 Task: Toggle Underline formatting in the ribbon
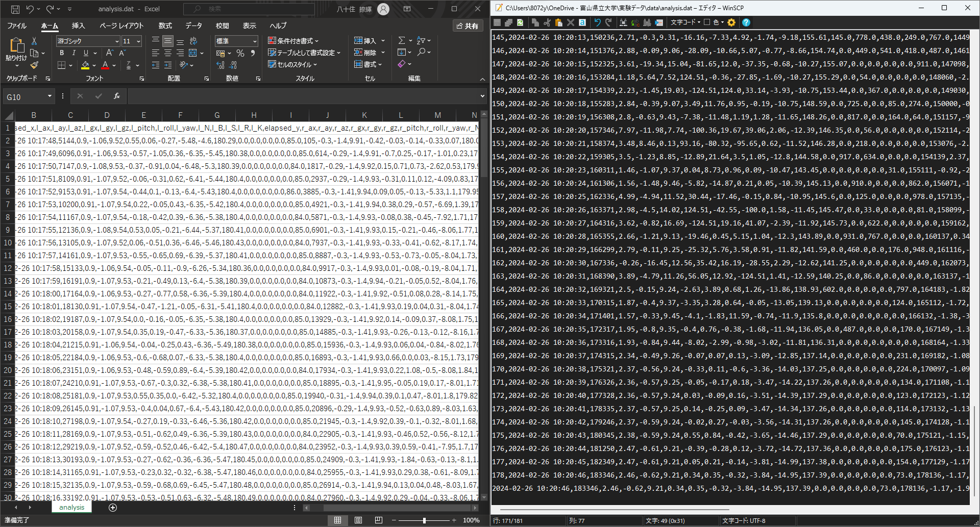tap(86, 53)
